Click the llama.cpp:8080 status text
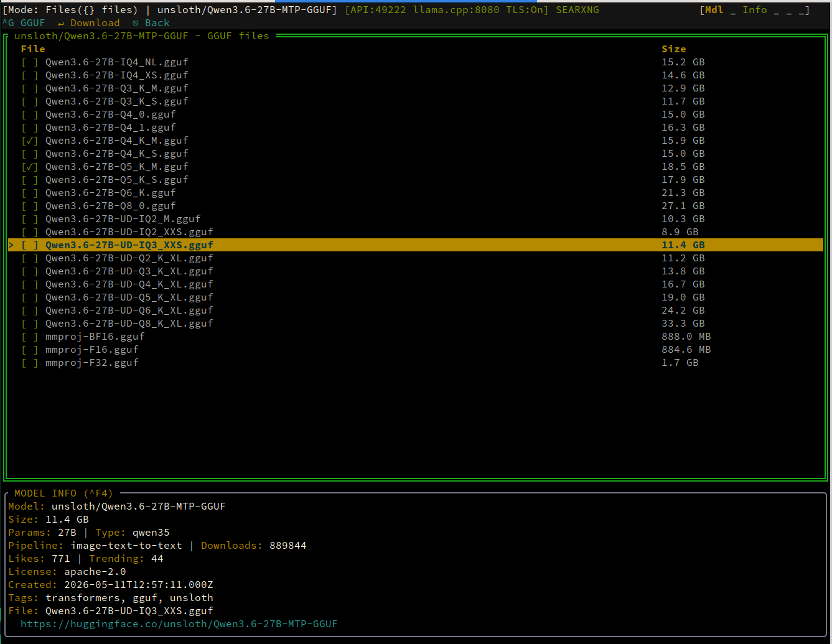 pyautogui.click(x=456, y=10)
